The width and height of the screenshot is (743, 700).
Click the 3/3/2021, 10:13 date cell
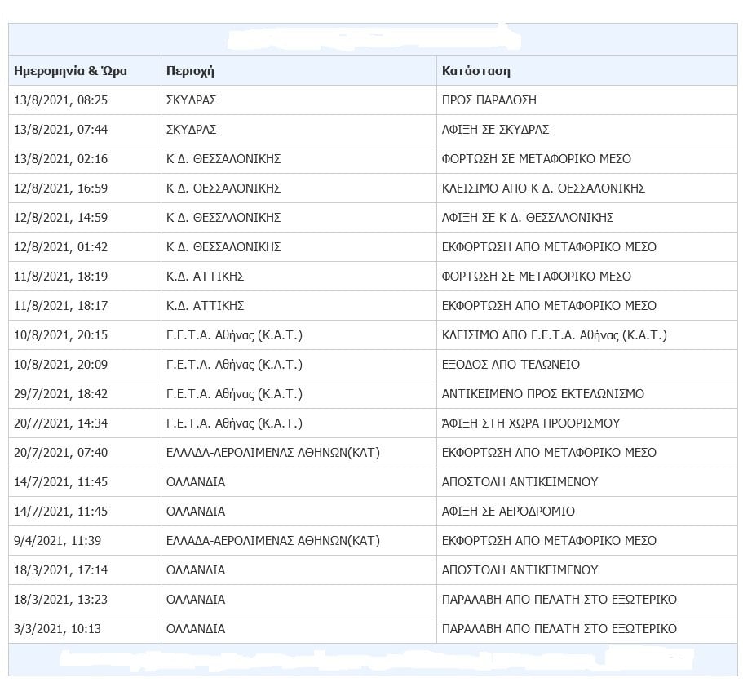(58, 629)
